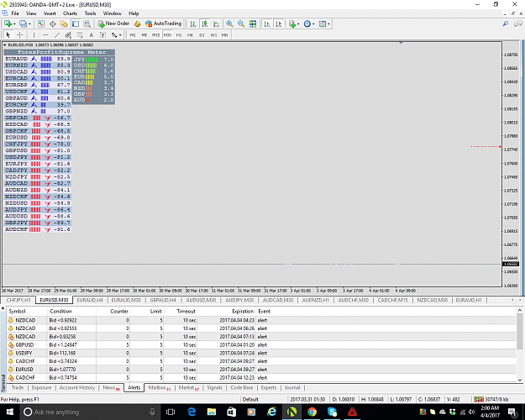Select the GBPUSD alert row

click(x=261, y=344)
